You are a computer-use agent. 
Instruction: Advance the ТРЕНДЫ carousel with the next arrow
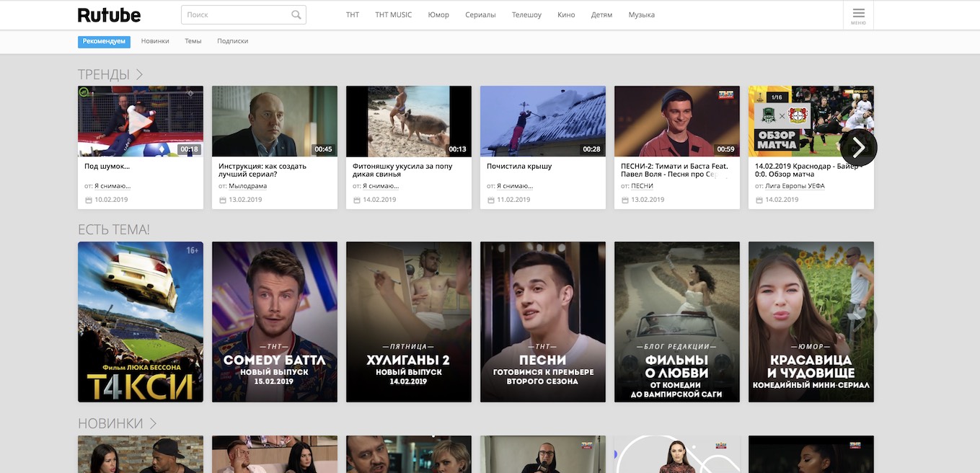click(857, 147)
